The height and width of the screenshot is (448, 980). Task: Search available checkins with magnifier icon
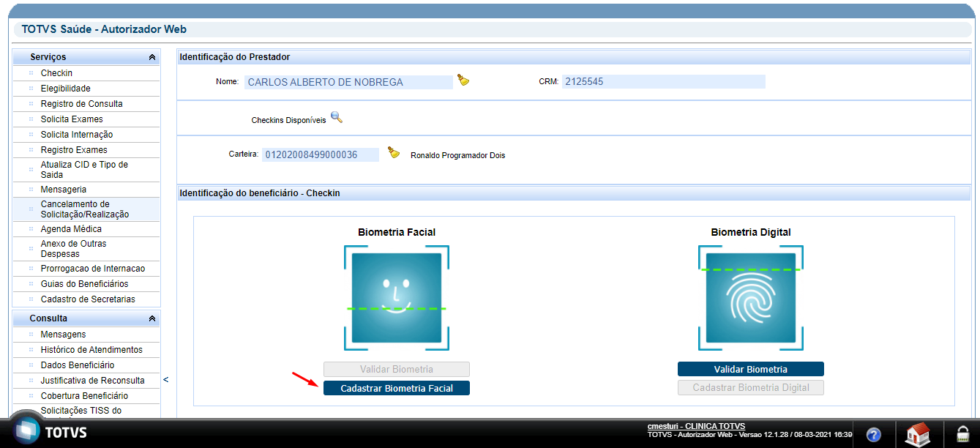tap(337, 117)
